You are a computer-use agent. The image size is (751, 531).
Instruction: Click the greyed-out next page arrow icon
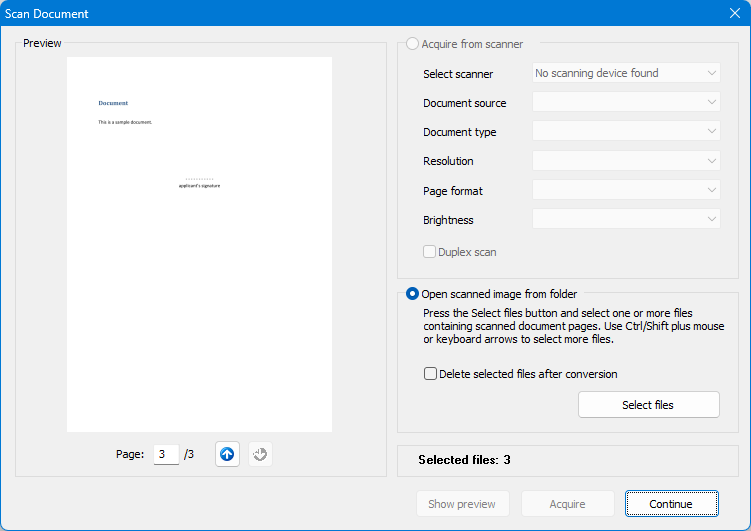click(x=259, y=454)
